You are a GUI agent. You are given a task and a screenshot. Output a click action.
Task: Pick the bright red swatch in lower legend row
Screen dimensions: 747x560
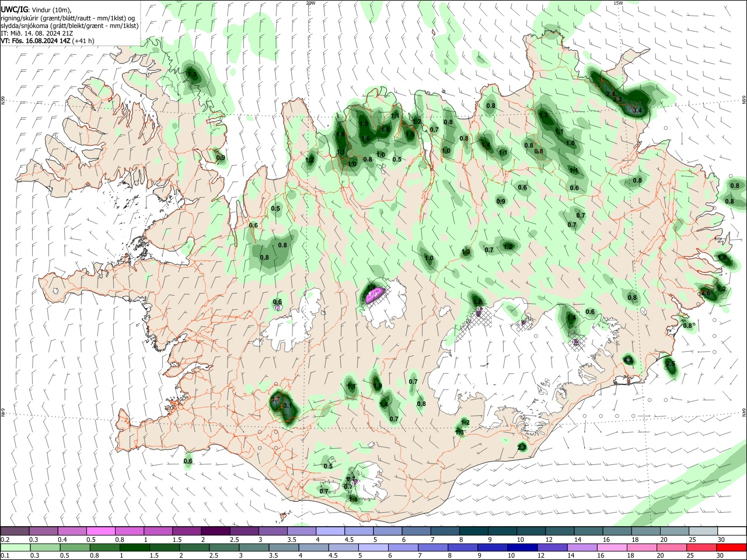click(x=731, y=547)
